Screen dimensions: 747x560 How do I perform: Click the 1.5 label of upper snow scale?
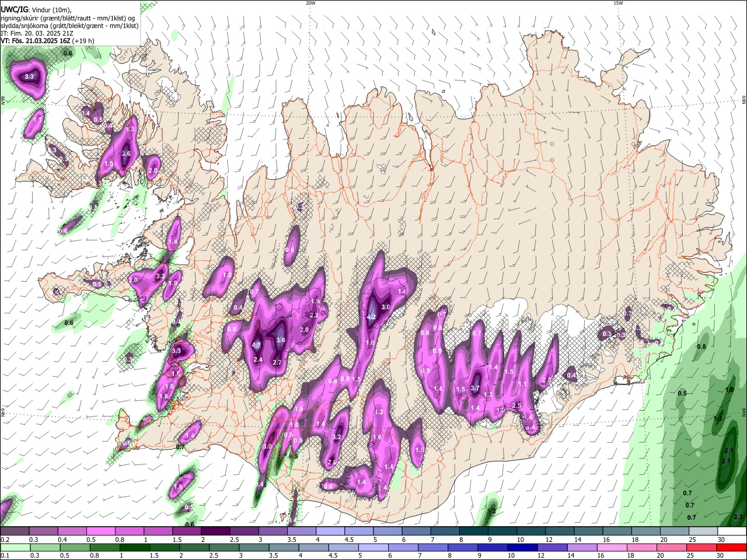click(177, 540)
